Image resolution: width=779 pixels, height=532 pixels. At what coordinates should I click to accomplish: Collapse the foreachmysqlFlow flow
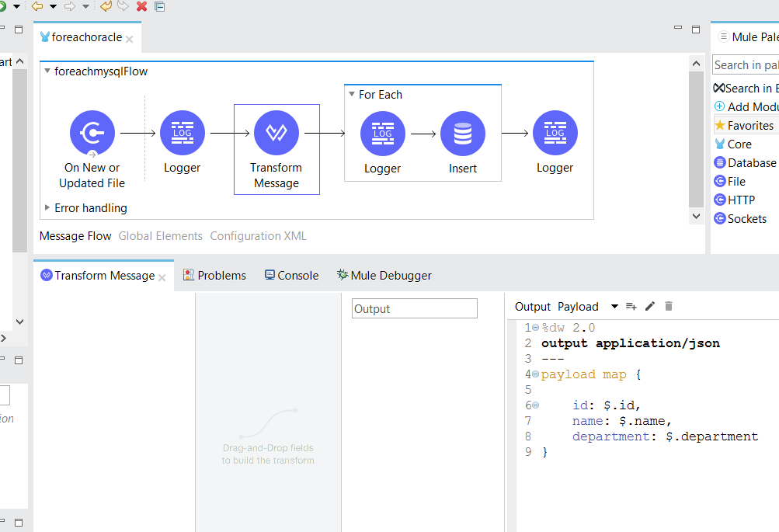[x=47, y=71]
